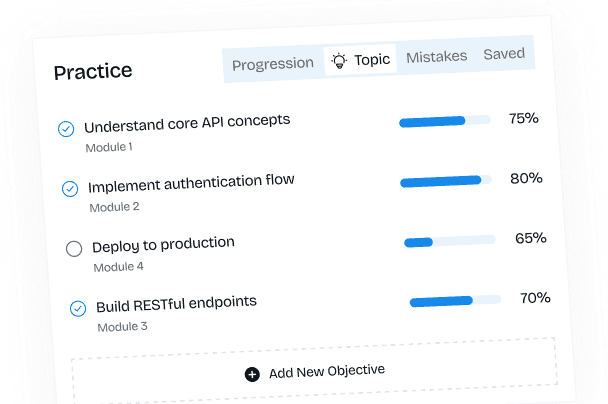Select the Topic tab
608x404 pixels.
pyautogui.click(x=361, y=60)
